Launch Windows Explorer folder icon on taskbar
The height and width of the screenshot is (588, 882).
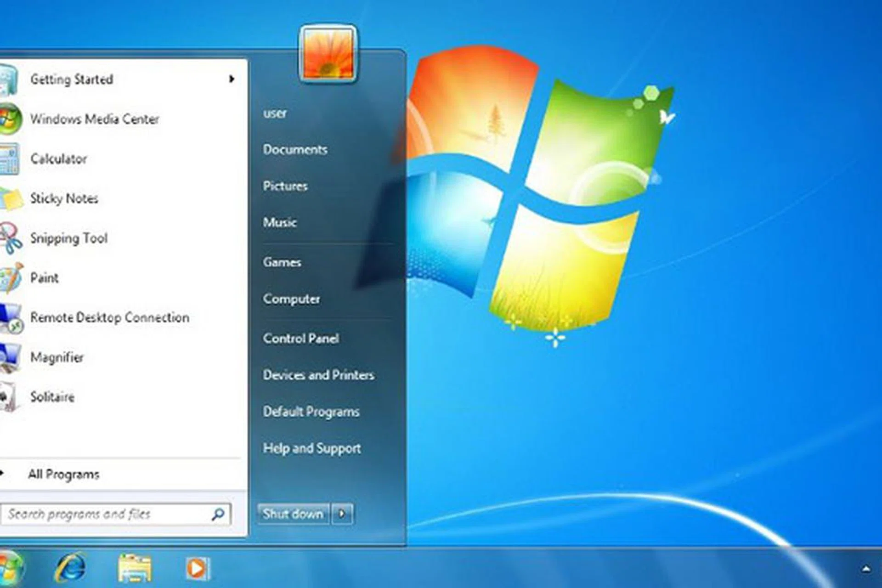pos(134,568)
